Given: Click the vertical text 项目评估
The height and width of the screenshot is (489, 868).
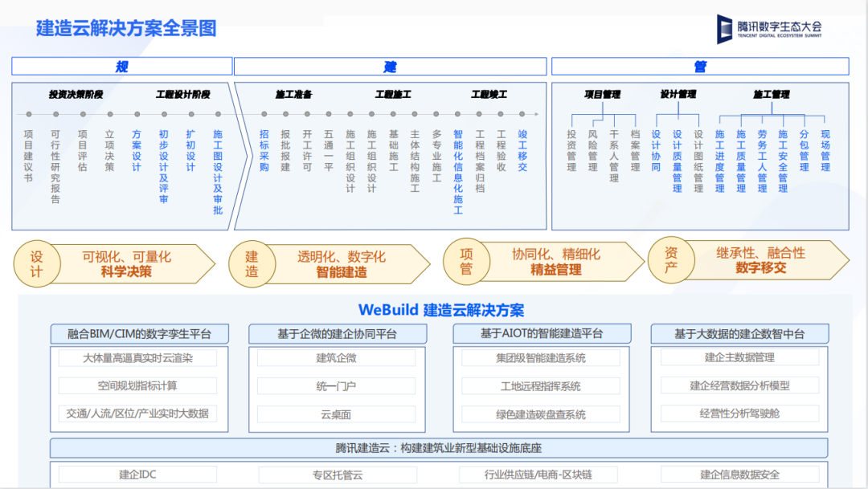Looking at the screenshot, I should (x=83, y=150).
